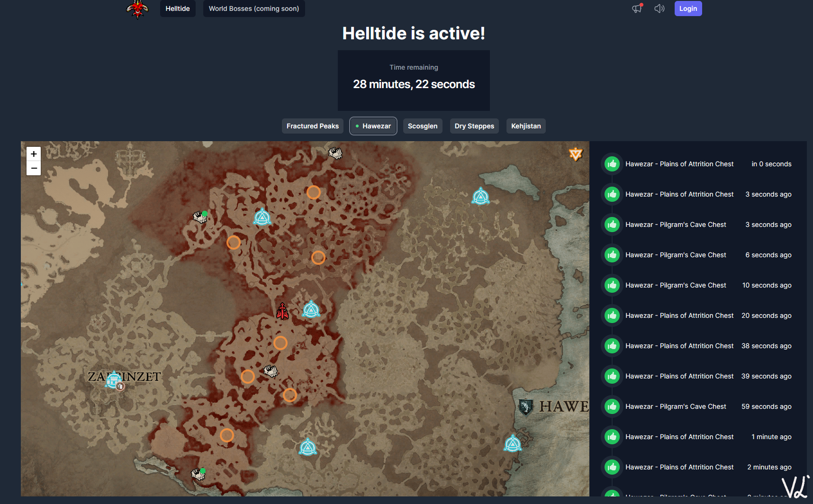This screenshot has width=813, height=504.
Task: Select the waypoint near Hawezar coast bottom right
Action: (x=513, y=443)
